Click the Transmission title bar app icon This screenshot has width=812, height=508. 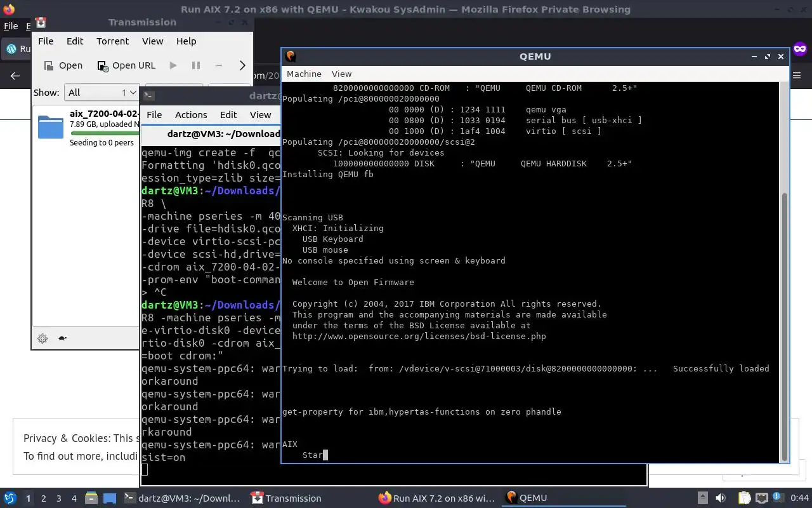click(41, 23)
